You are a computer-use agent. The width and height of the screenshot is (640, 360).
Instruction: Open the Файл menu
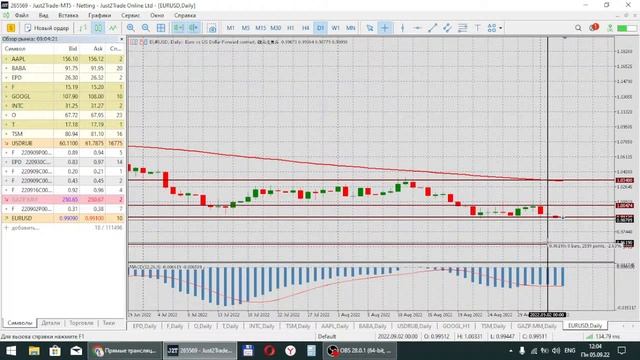(22, 15)
